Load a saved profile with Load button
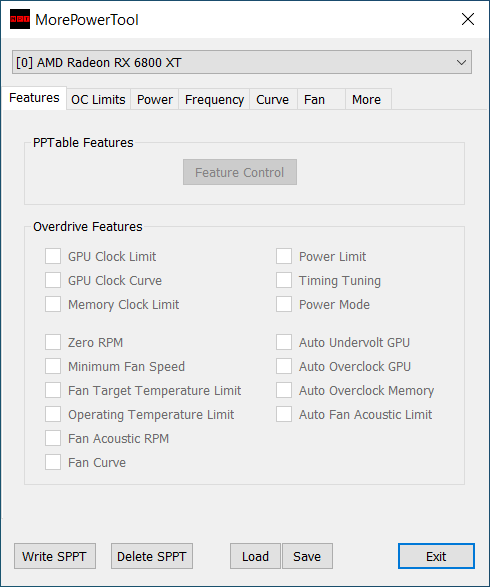Image resolution: width=490 pixels, height=587 pixels. pyautogui.click(x=255, y=556)
